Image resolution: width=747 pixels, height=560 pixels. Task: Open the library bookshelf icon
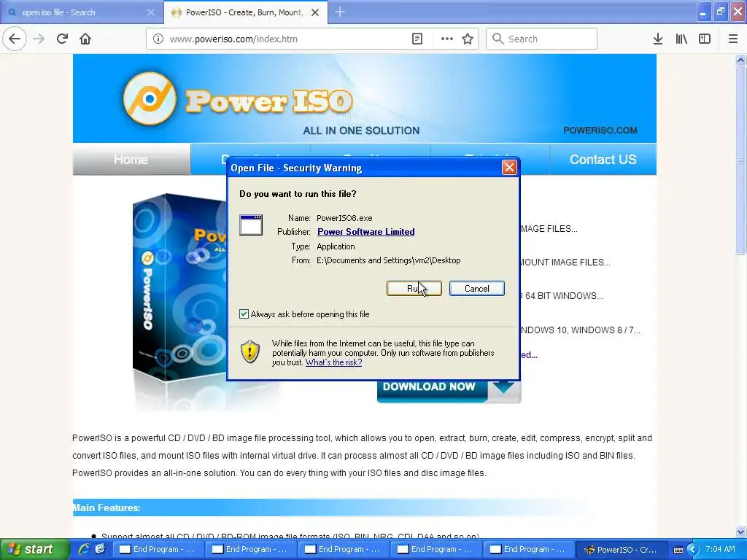point(681,39)
